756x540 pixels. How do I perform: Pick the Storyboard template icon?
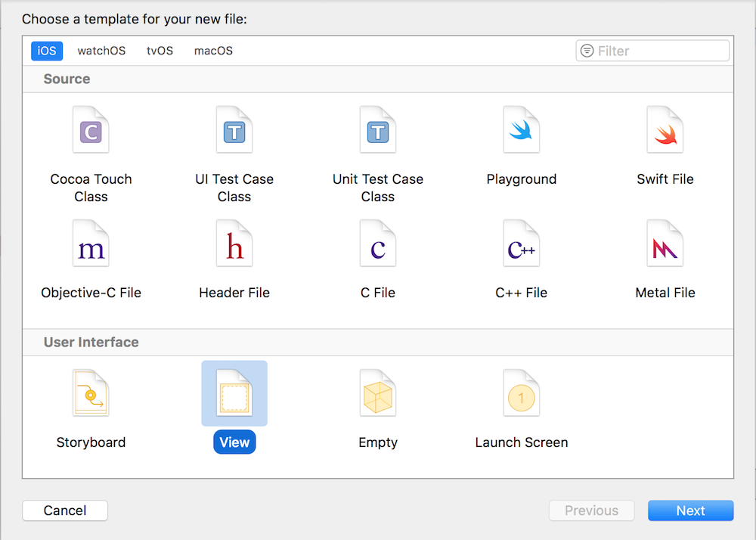[x=91, y=396]
